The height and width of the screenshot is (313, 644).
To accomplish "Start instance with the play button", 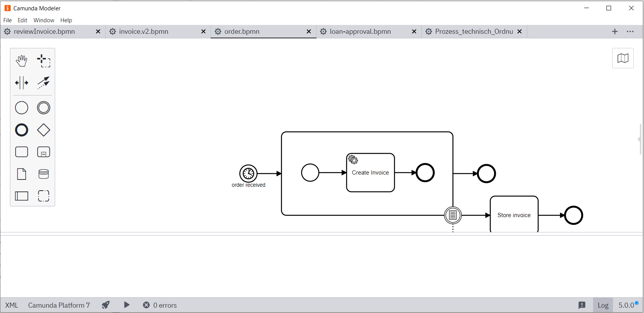I will pos(127,305).
